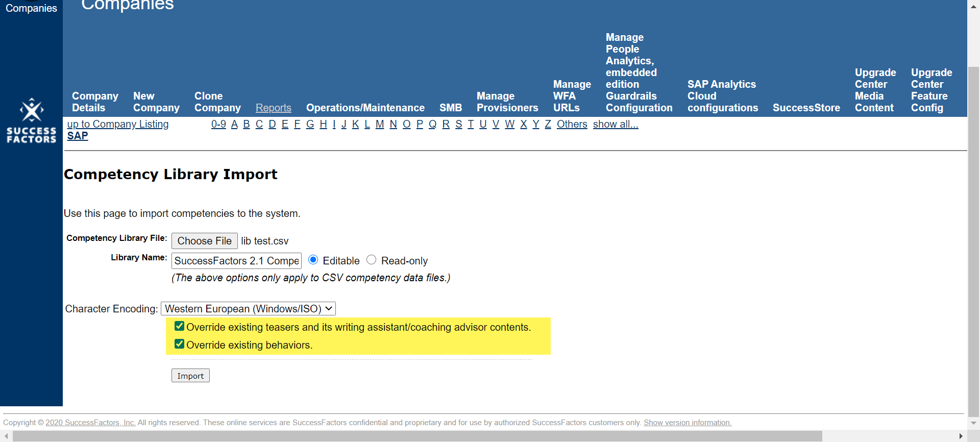This screenshot has height=442, width=980.
Task: Filter companies by letter C
Action: [259, 124]
